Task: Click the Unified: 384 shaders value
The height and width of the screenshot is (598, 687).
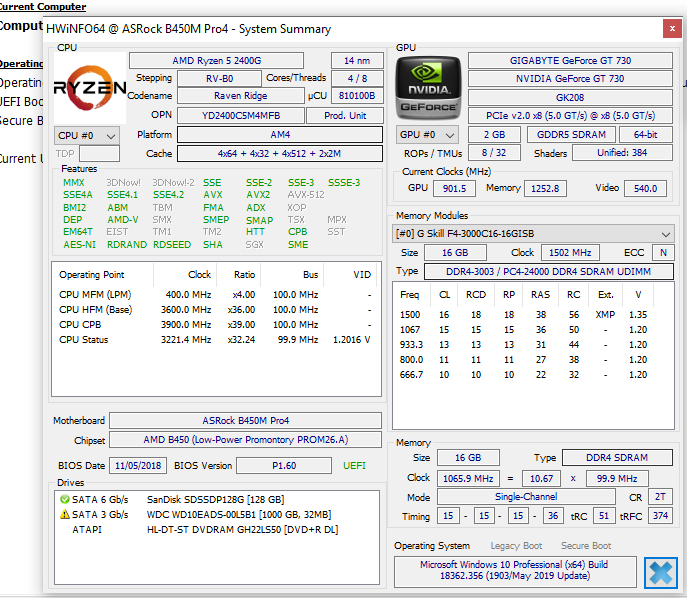Action: (622, 152)
